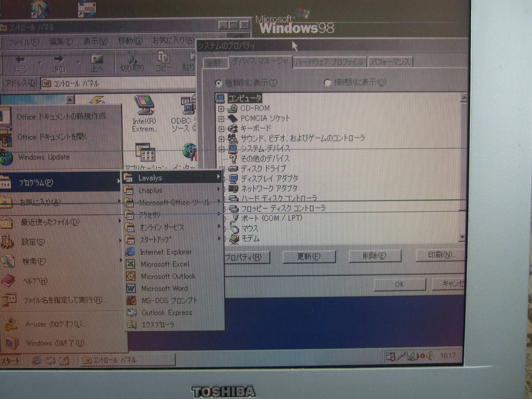532x399 pixels.
Task: Expand the PCMCIA ソケット tree node
Action: pyautogui.click(x=221, y=118)
